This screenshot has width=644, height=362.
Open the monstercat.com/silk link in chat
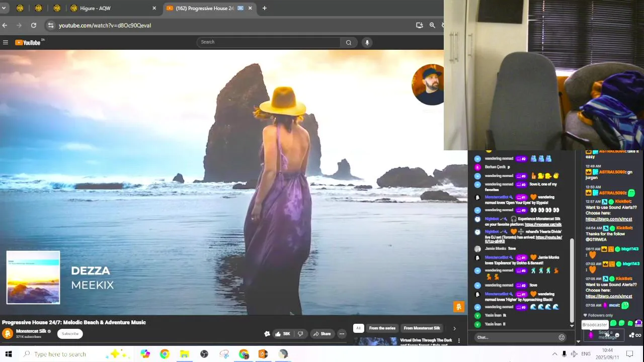tap(543, 225)
